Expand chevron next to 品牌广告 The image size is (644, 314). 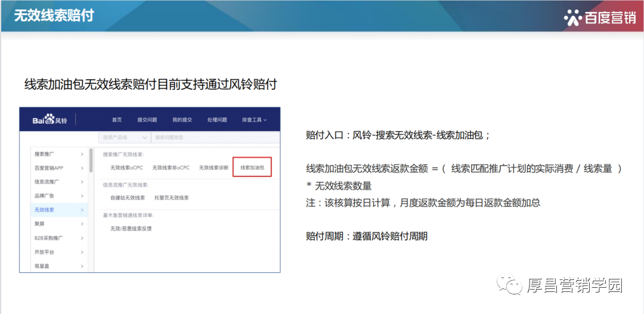click(x=82, y=196)
